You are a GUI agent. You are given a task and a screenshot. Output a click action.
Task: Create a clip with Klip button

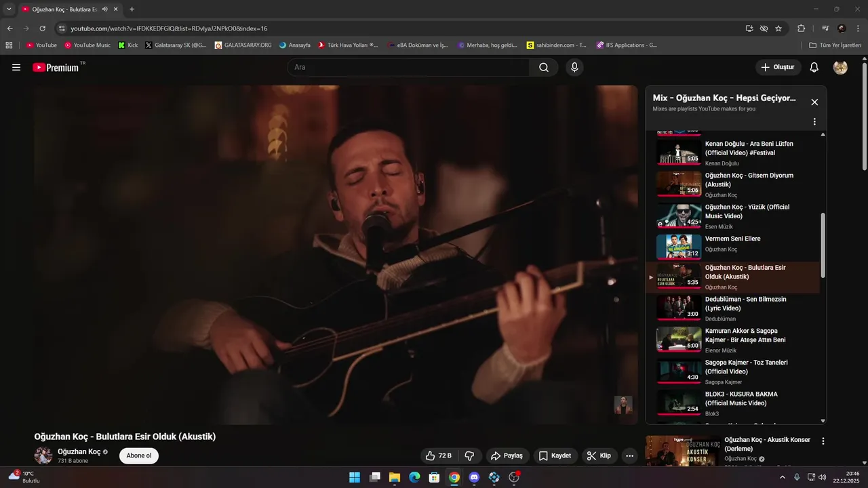[x=599, y=455]
